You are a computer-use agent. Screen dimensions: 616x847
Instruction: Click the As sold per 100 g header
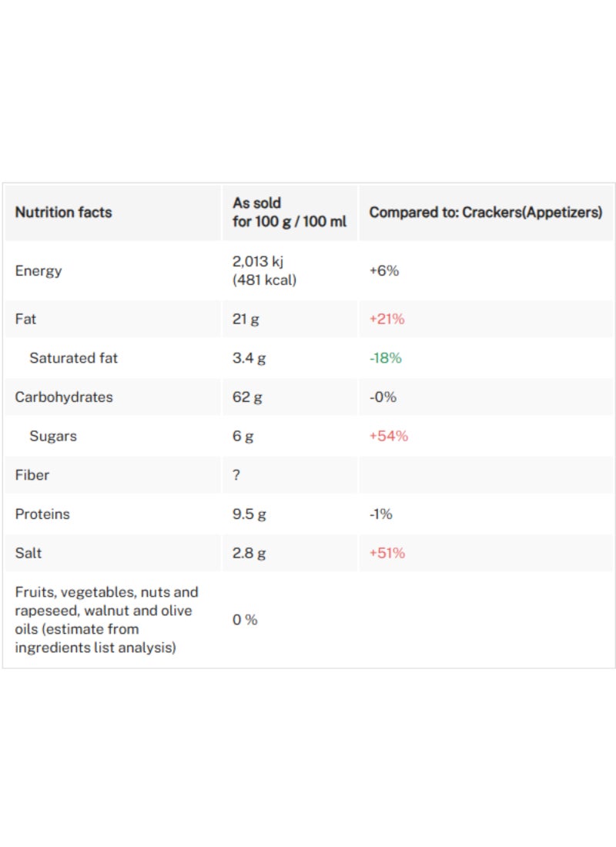(x=290, y=213)
